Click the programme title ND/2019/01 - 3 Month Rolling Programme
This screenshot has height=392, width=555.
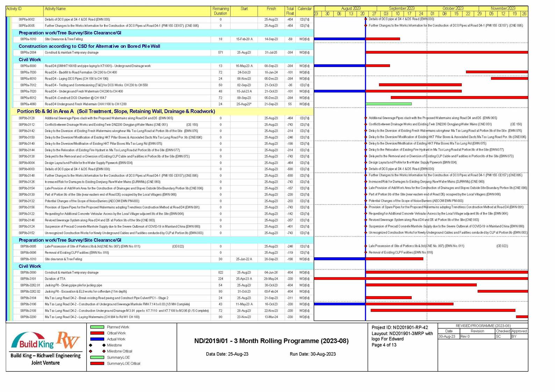[x=271, y=341]
